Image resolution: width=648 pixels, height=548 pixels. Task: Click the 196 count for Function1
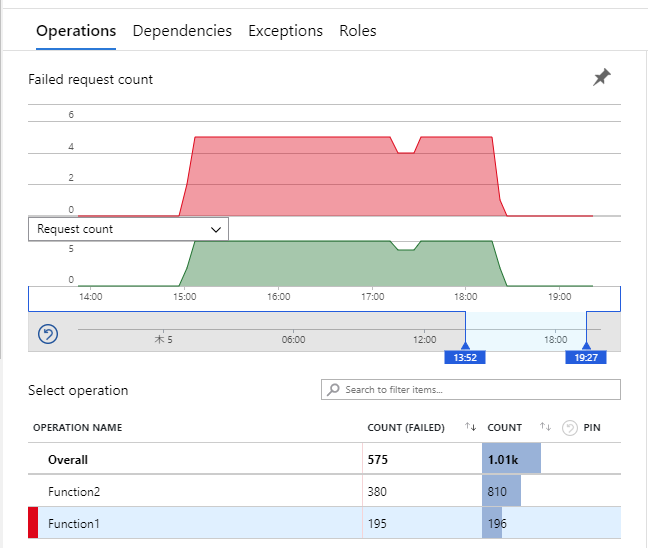497,524
